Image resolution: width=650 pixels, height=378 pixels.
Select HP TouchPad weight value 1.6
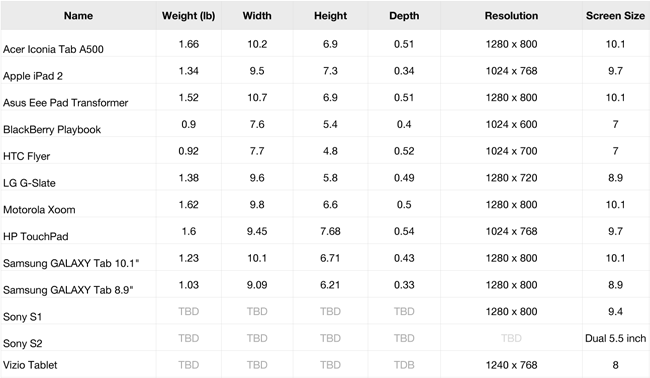[189, 231]
